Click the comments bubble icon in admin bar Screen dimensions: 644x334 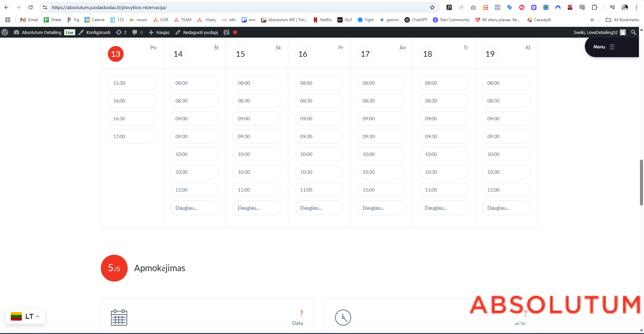pyautogui.click(x=135, y=32)
